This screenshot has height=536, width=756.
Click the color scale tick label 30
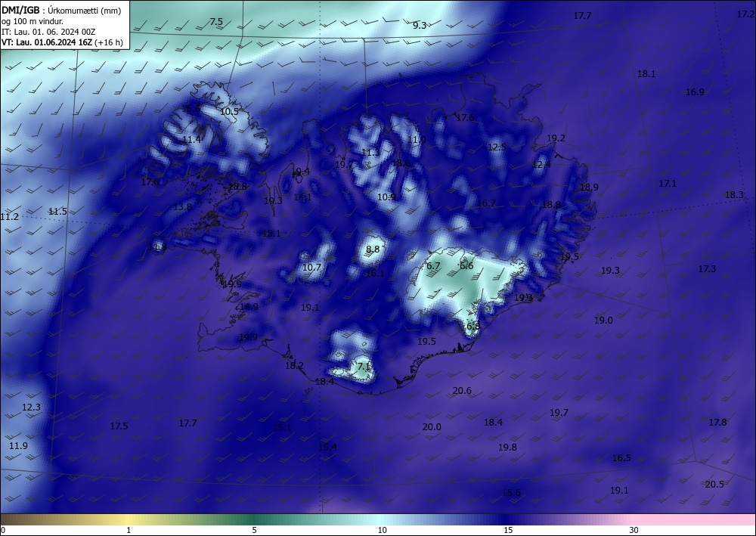click(x=634, y=531)
